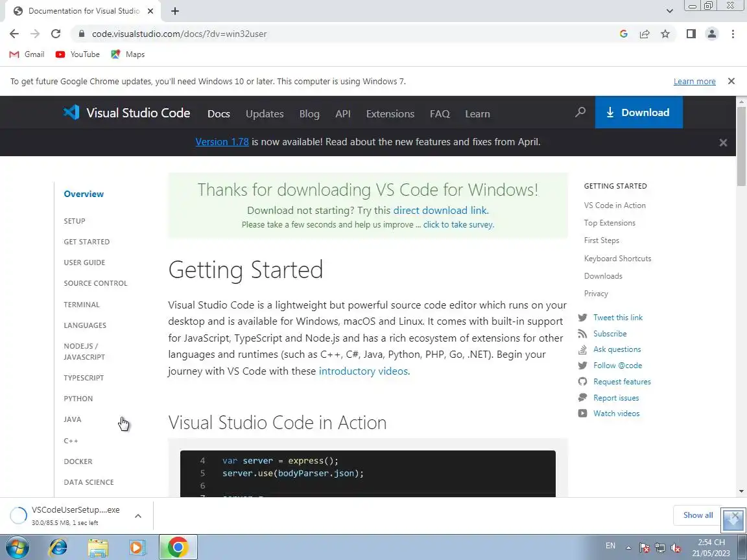747x560 pixels.
Task: Open the FAQ navigation item
Action: coord(440,114)
